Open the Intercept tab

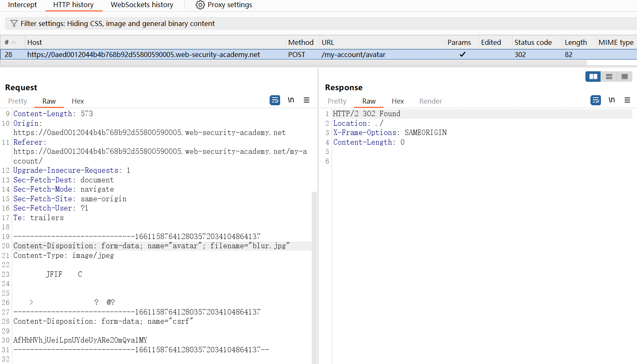coord(22,5)
